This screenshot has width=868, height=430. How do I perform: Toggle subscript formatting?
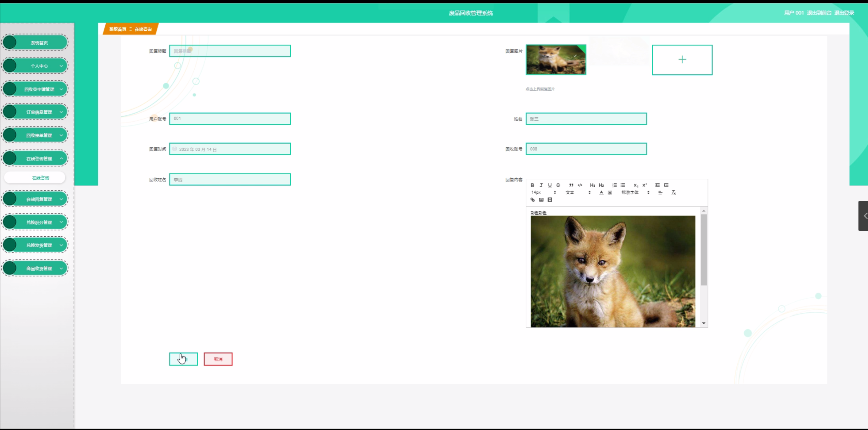636,185
